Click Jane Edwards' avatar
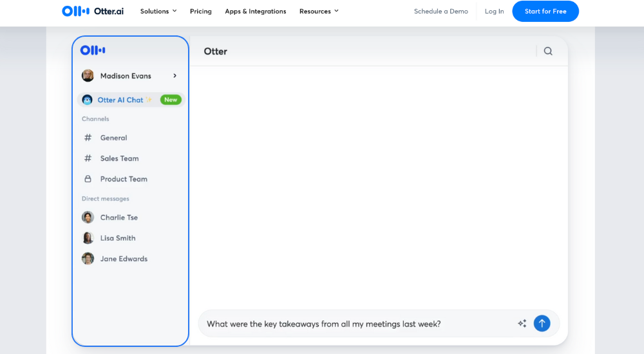This screenshot has width=644, height=354. tap(88, 258)
